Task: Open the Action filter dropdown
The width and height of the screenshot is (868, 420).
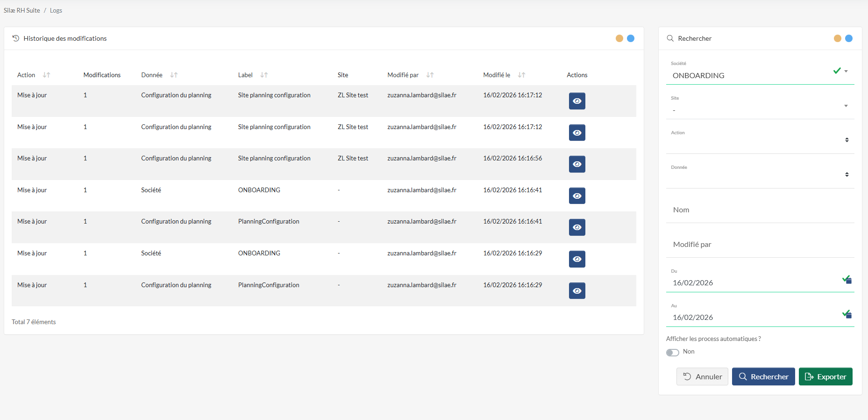Action: (x=847, y=140)
